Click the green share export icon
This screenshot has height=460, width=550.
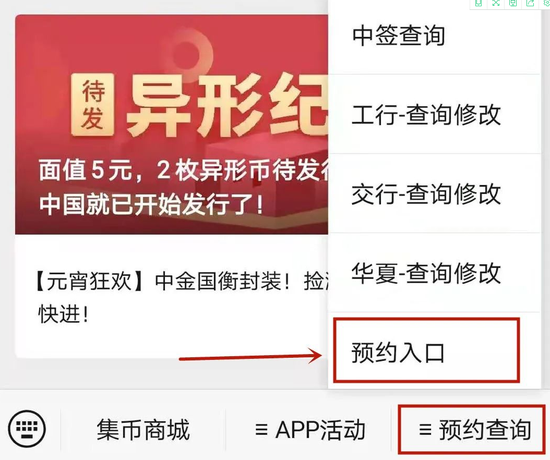(x=530, y=3)
